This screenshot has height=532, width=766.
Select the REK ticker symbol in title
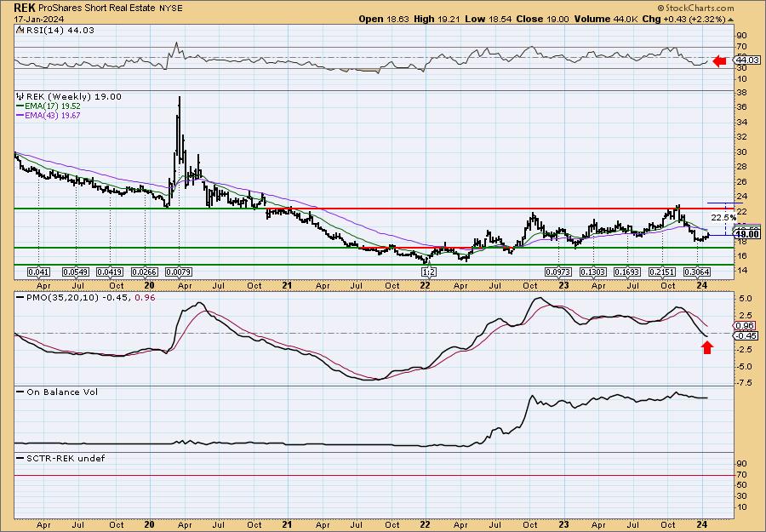24,9
